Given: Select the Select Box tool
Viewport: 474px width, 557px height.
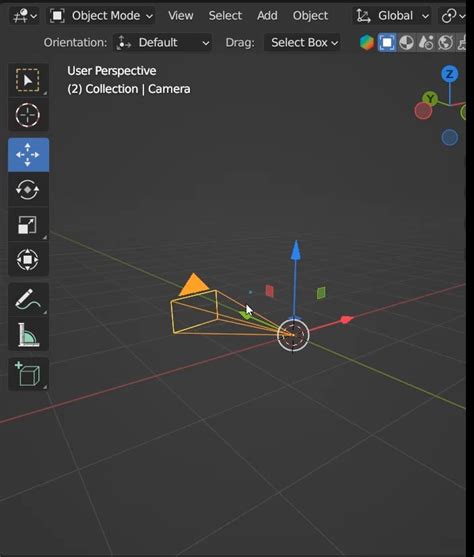Looking at the screenshot, I should (x=28, y=80).
